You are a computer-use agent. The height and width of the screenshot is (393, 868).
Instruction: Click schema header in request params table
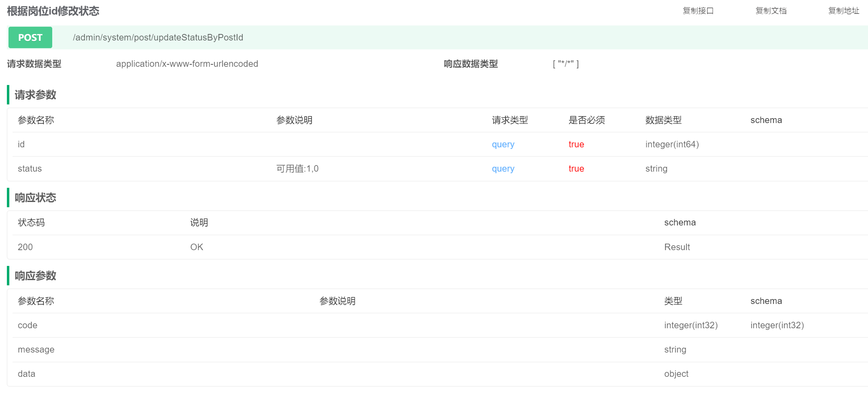766,120
